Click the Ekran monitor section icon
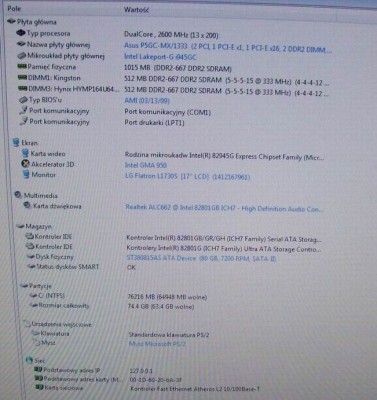 click(16, 142)
